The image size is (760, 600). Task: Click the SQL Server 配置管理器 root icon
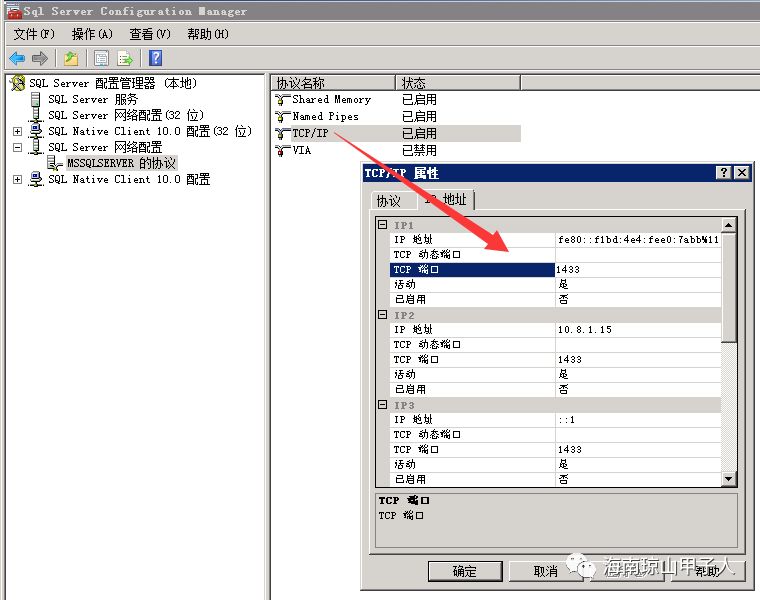(x=18, y=83)
